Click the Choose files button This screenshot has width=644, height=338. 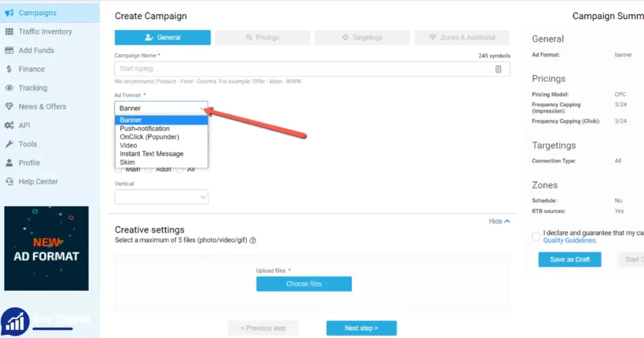[x=304, y=284]
